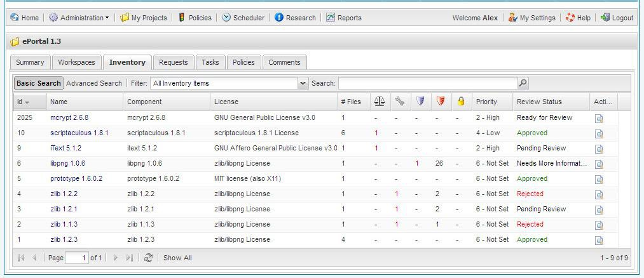
Task: Click the red shield column header icon
Action: pyautogui.click(x=440, y=102)
